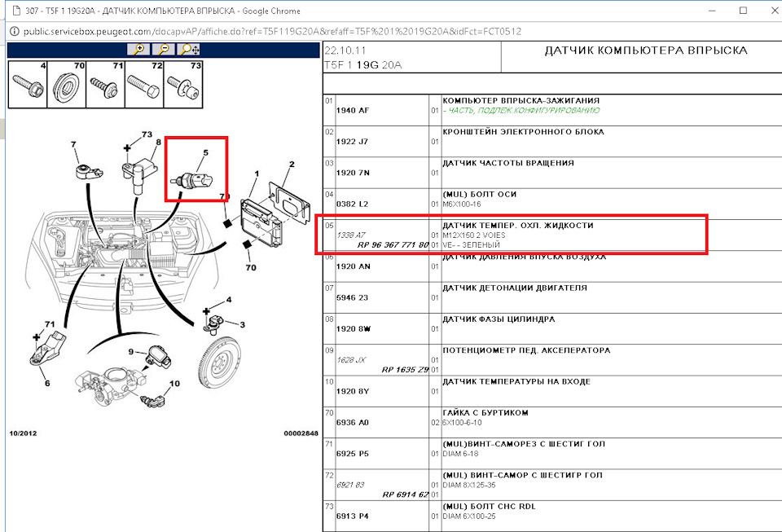
Task: Click part number 1628 JX
Action: click(x=351, y=360)
